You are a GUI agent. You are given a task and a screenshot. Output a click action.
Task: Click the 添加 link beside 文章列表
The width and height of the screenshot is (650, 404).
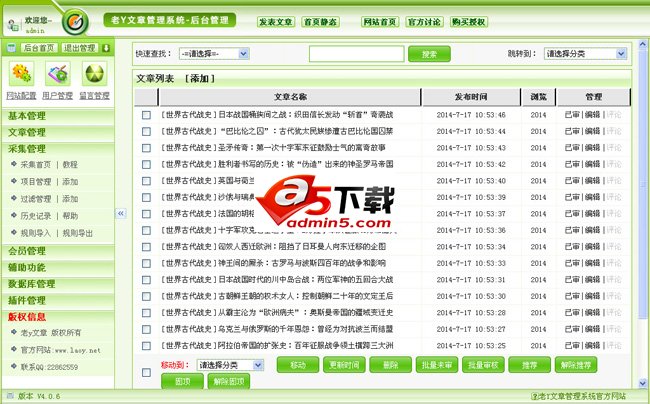(200, 78)
